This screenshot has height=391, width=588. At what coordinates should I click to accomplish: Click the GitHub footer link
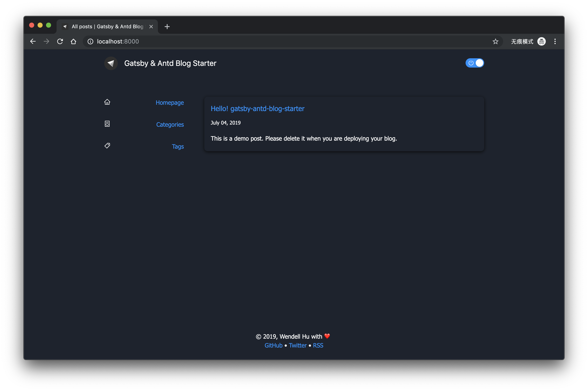tap(273, 345)
